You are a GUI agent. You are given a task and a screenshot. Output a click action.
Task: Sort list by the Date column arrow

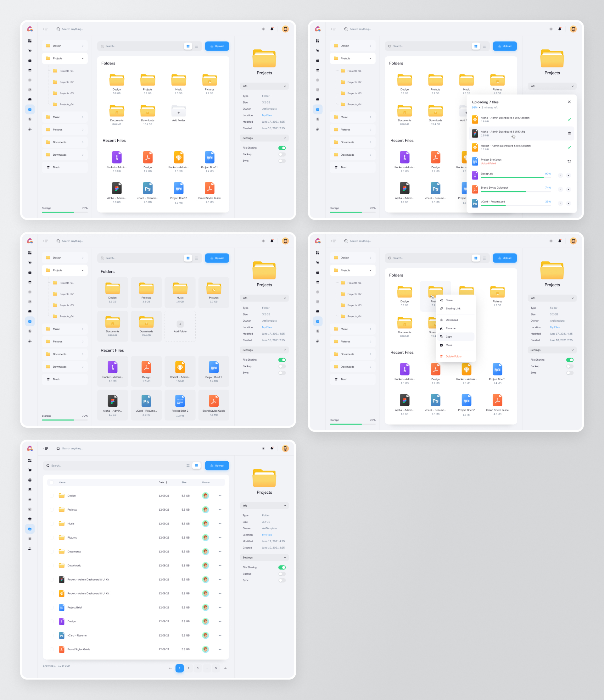point(166,482)
